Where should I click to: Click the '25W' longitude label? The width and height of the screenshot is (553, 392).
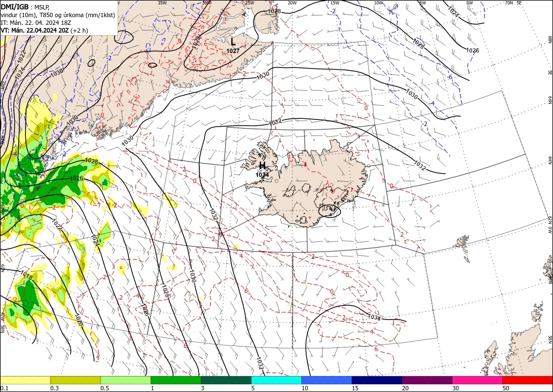pos(249,3)
